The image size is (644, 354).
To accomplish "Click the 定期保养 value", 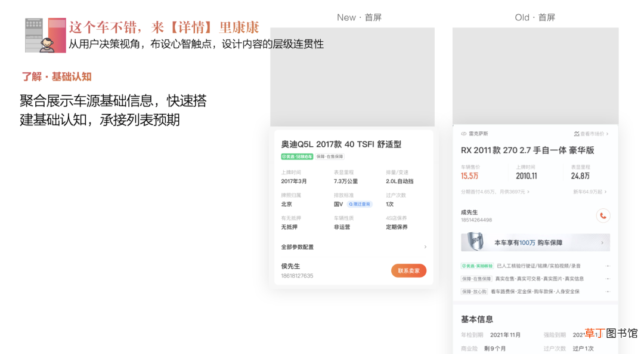I will (x=397, y=227).
